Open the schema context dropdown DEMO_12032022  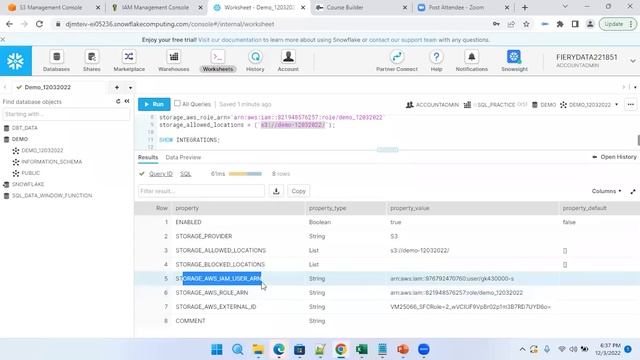pos(589,105)
